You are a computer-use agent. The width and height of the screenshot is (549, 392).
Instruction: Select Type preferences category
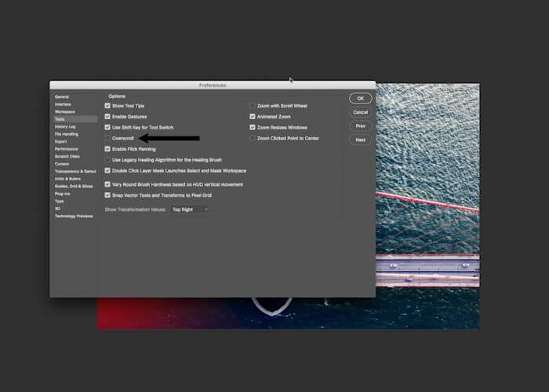59,201
